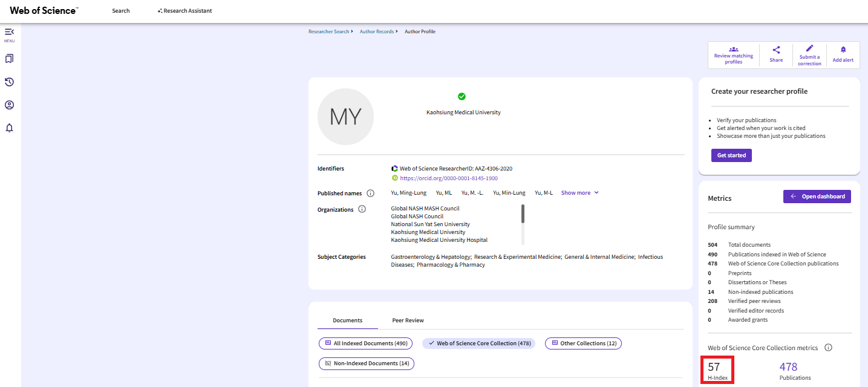Select Web of Science Core Collection (478) filter
The height and width of the screenshot is (387, 868).
(478, 343)
